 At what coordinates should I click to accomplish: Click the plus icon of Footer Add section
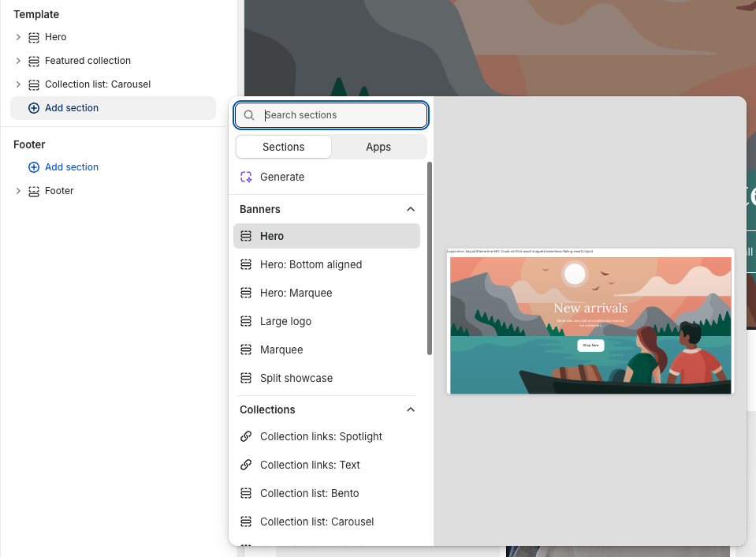coord(34,167)
